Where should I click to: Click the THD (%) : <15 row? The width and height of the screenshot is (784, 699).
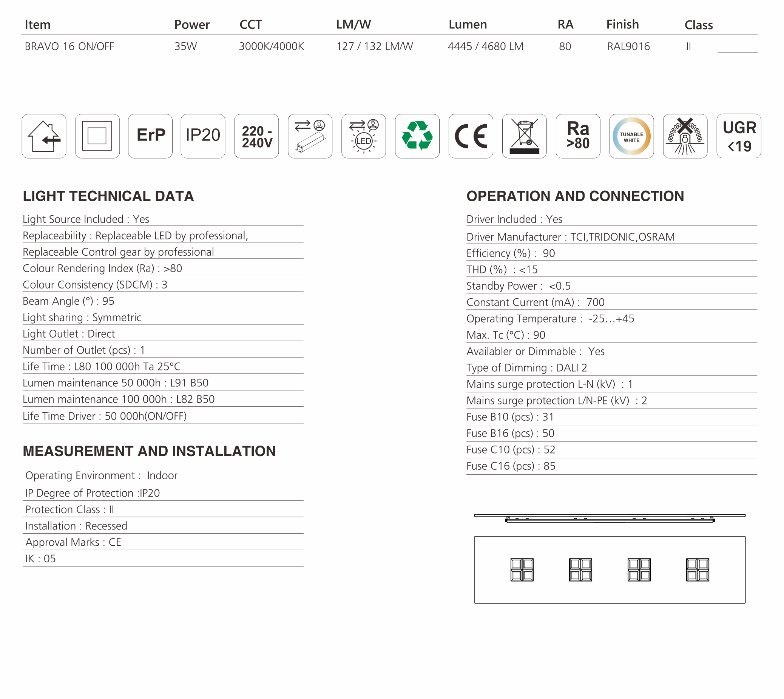point(611,270)
